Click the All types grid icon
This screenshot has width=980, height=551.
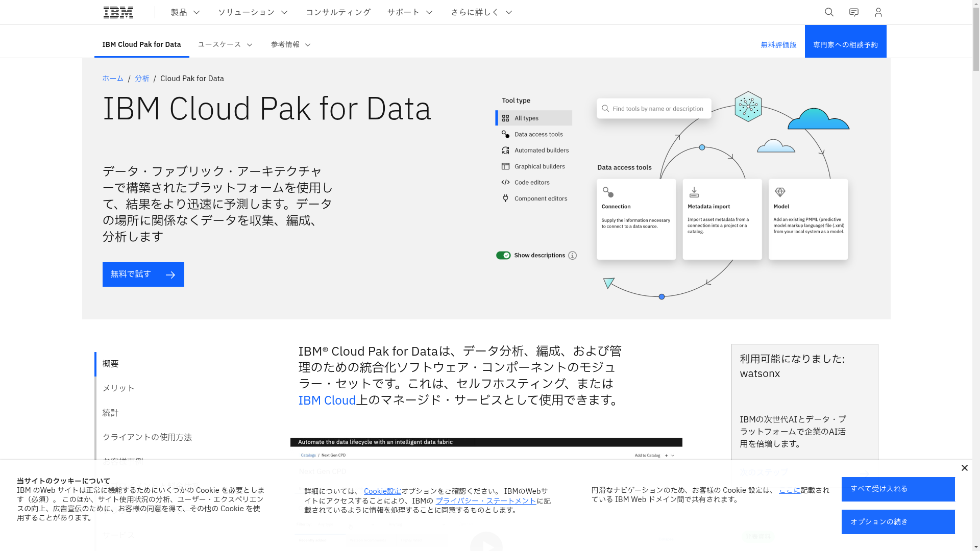tap(505, 118)
